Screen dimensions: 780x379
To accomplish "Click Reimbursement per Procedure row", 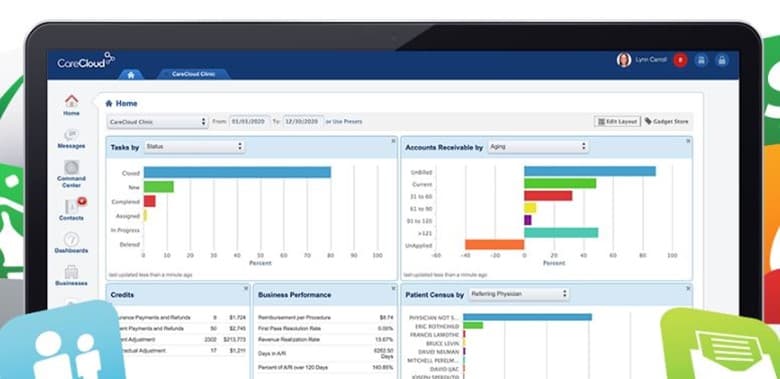I will tap(325, 317).
